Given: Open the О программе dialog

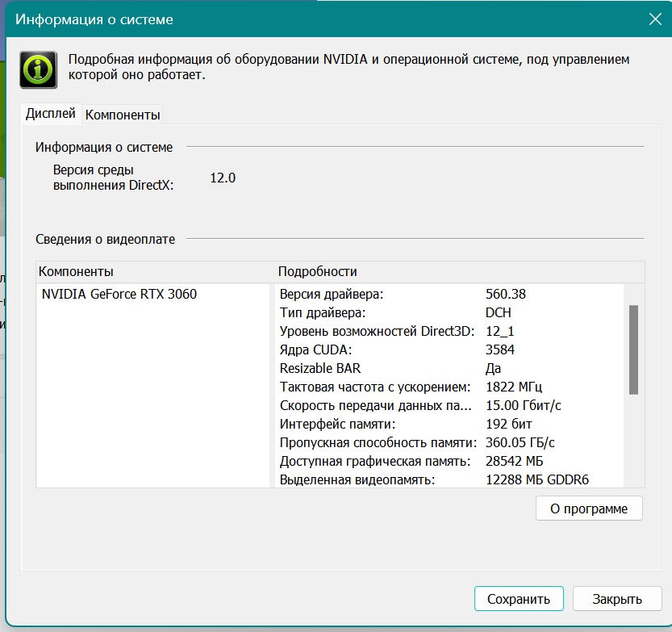Looking at the screenshot, I should (589, 509).
